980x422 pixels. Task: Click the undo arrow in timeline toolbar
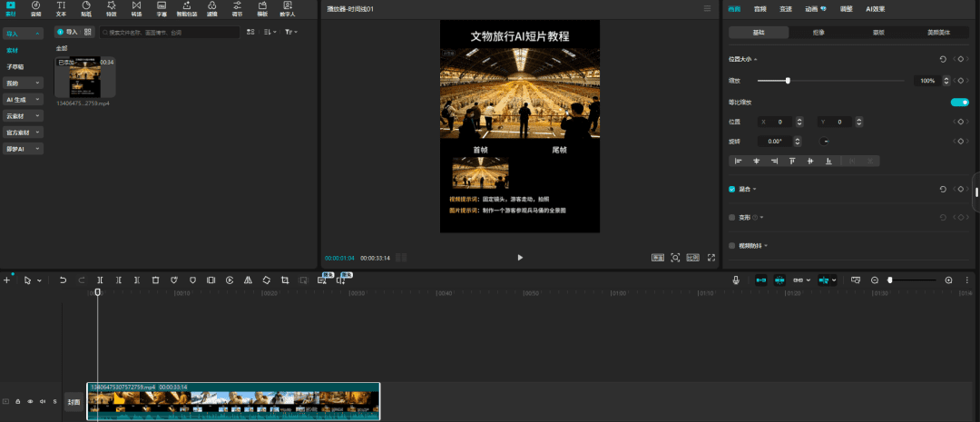(x=63, y=280)
